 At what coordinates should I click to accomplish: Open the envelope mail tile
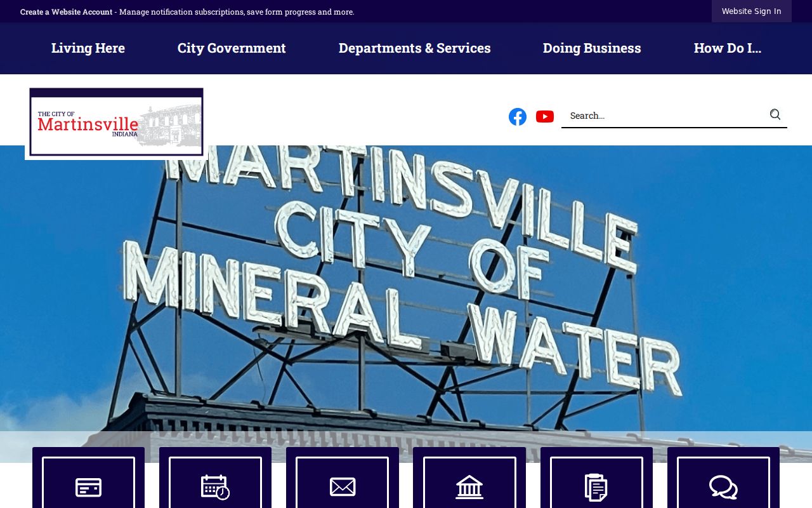[343, 478]
